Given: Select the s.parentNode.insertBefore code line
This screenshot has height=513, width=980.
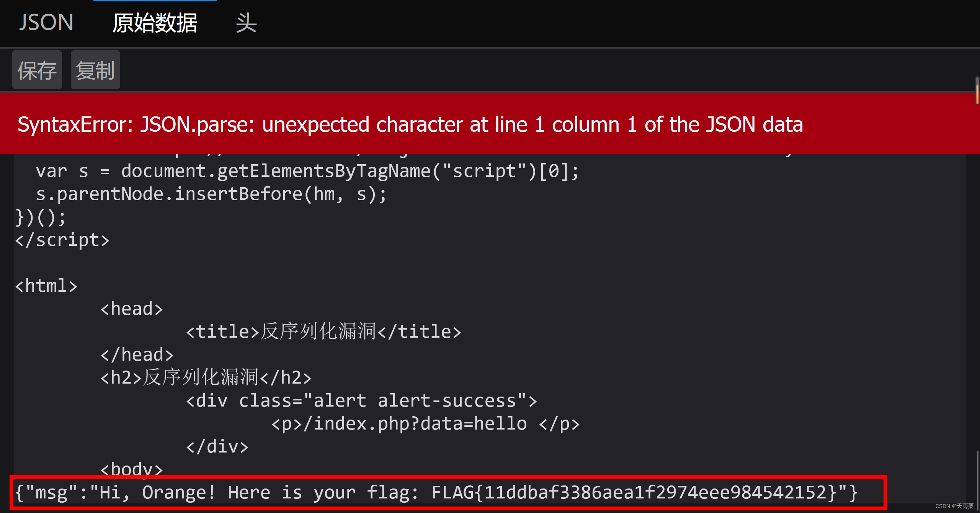Looking at the screenshot, I should click(211, 193).
